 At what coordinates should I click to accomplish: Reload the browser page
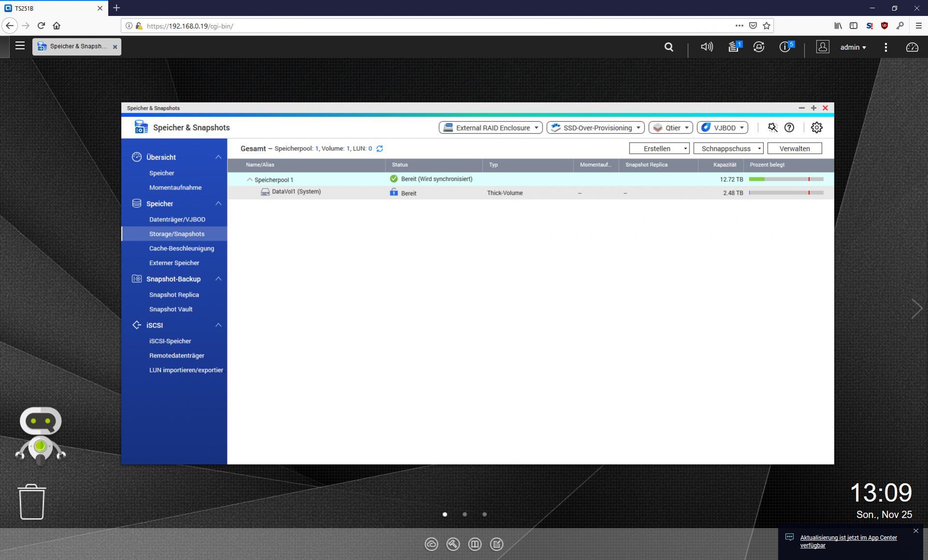[41, 26]
